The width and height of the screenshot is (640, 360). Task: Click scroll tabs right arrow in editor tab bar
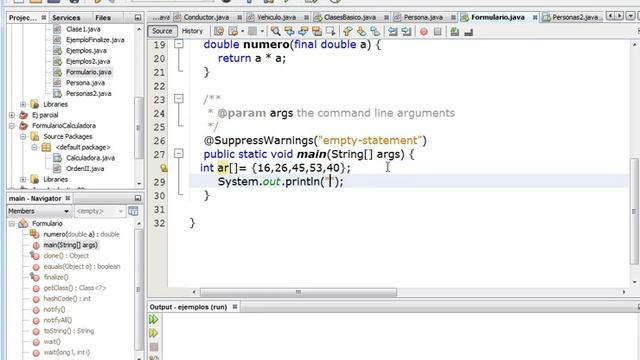click(620, 16)
